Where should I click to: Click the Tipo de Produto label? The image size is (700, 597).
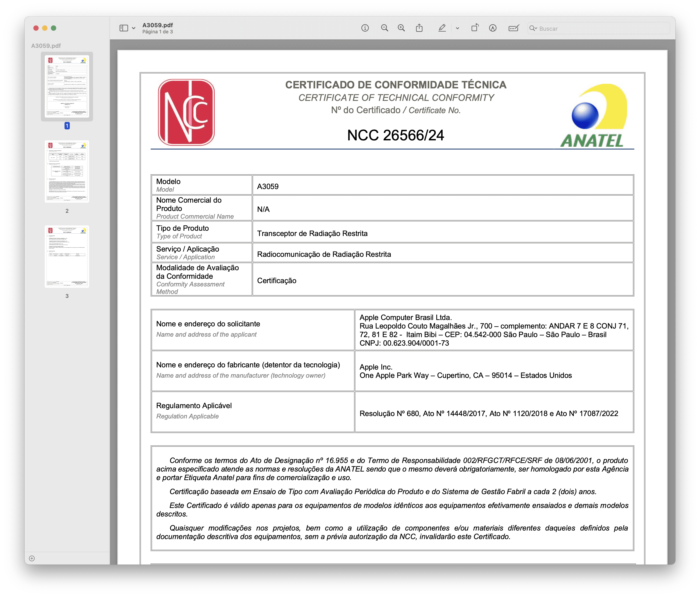coord(182,228)
